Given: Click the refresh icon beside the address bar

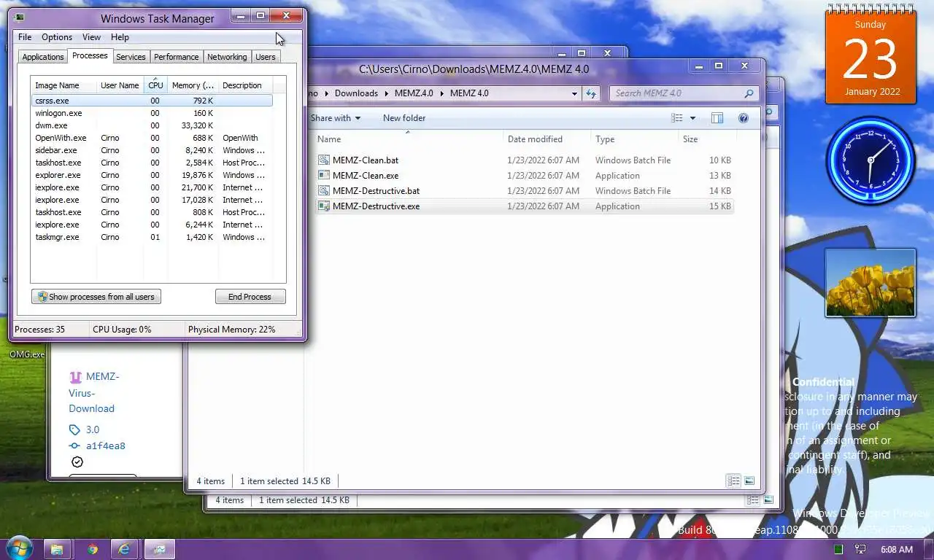Looking at the screenshot, I should pos(591,93).
